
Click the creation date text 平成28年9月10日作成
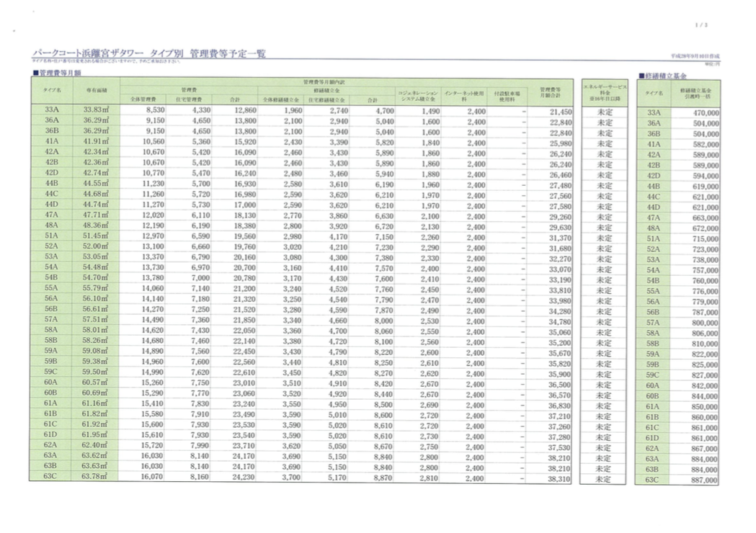[x=694, y=55]
